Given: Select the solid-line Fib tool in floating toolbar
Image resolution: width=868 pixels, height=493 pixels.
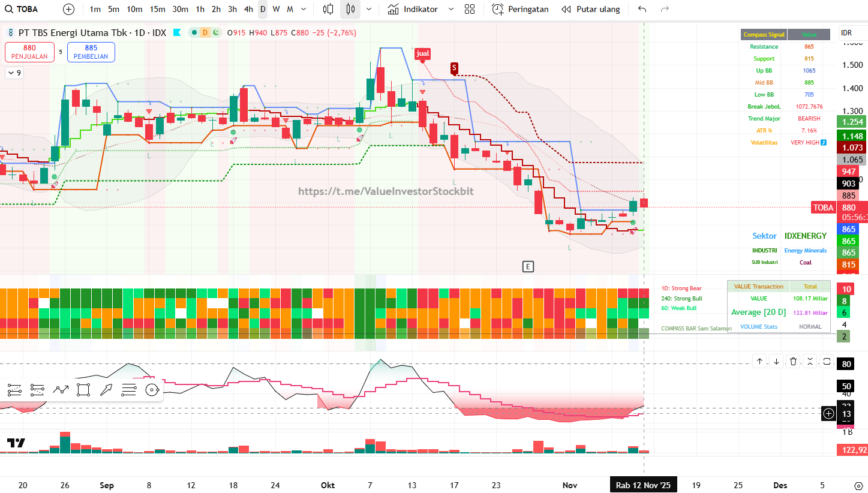Looking at the screenshot, I should click(x=14, y=390).
